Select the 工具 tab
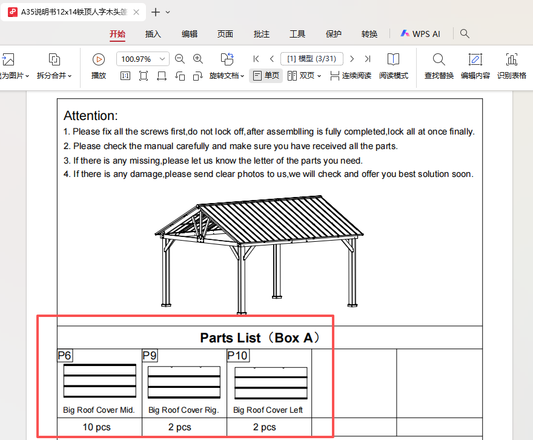 [297, 34]
